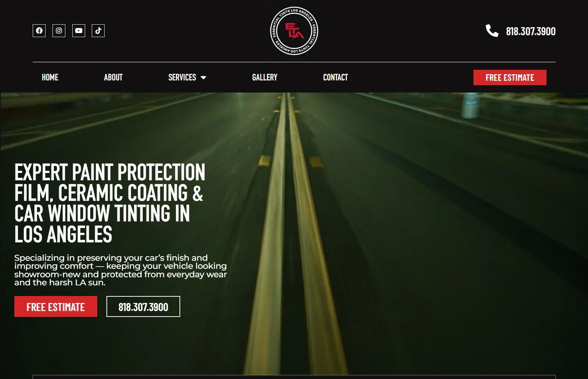Open the Contact menu item
The width and height of the screenshot is (588, 379).
tap(335, 77)
